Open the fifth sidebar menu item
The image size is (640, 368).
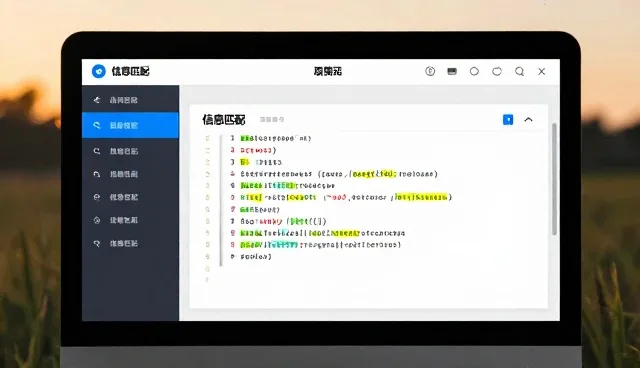tap(130, 197)
